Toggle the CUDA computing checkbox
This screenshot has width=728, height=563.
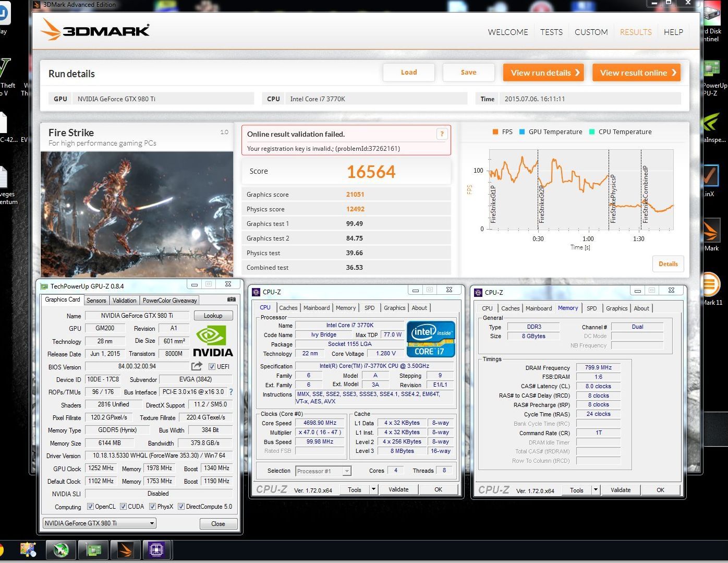coord(123,506)
